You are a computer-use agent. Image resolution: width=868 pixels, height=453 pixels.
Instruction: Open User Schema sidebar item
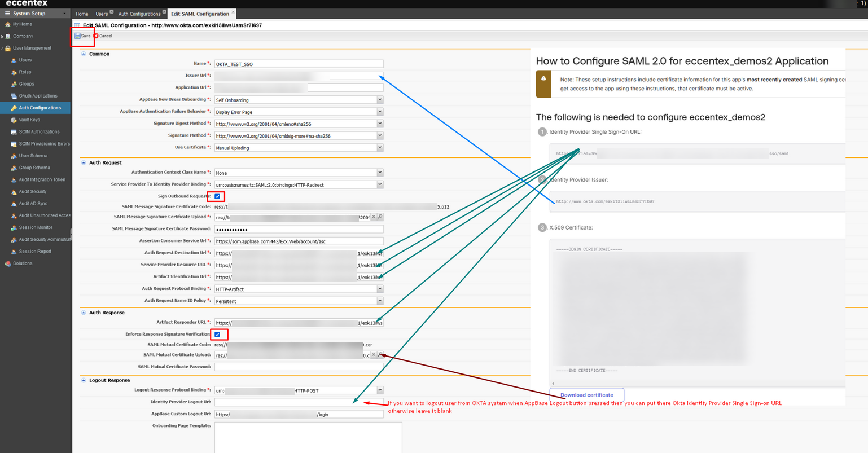coord(33,156)
